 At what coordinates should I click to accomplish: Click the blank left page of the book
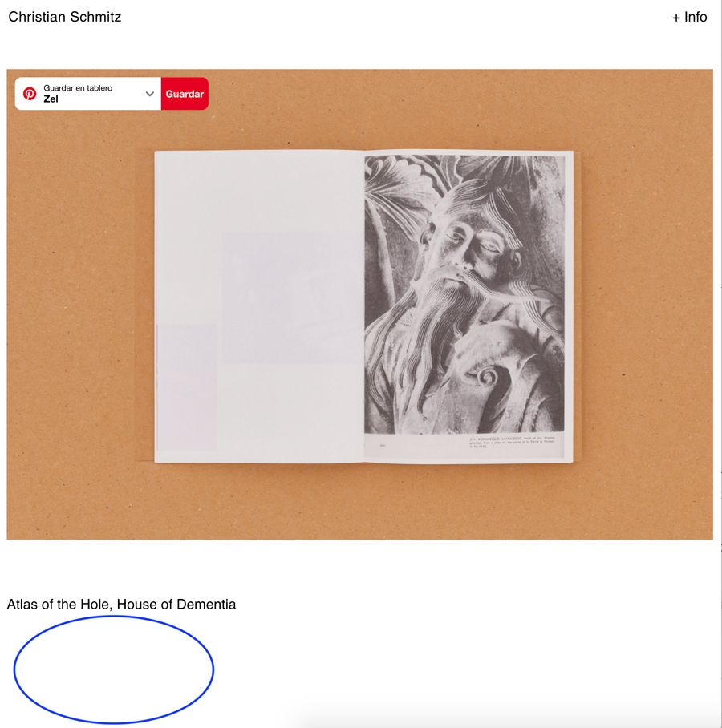259,306
